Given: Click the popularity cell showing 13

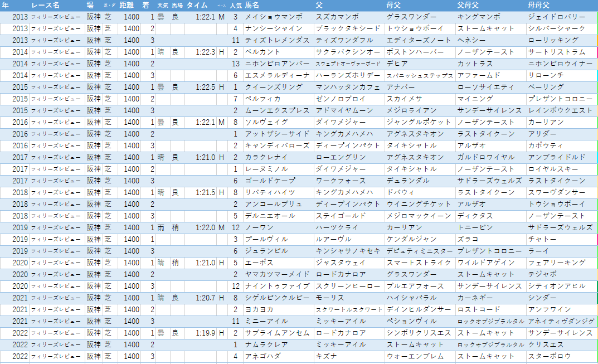Looking at the screenshot, I should point(236,64).
